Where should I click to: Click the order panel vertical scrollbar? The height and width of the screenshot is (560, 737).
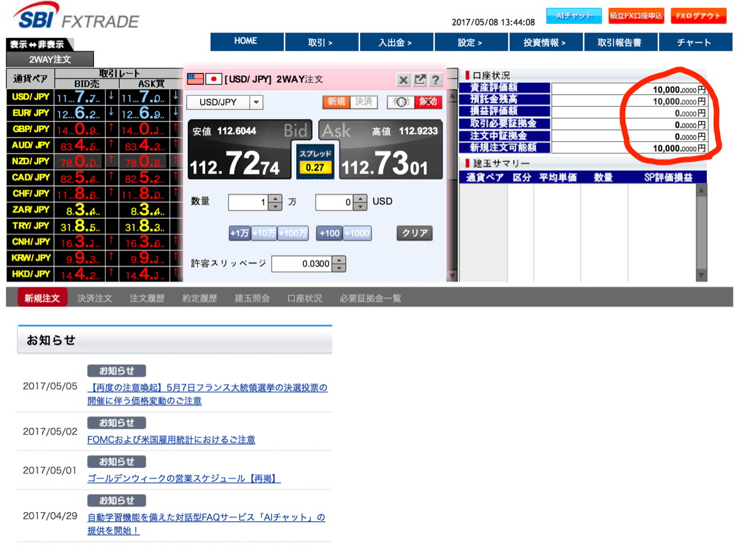pyautogui.click(x=453, y=186)
